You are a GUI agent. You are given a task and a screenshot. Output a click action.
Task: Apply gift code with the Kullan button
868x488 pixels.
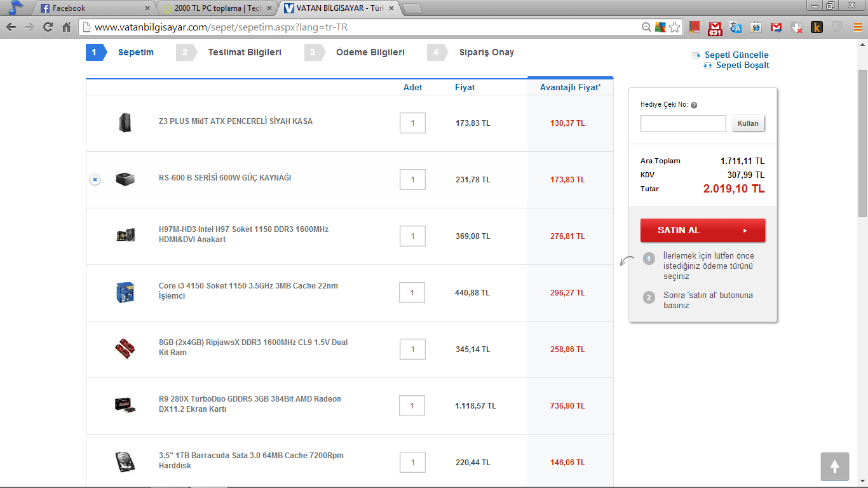[x=748, y=123]
